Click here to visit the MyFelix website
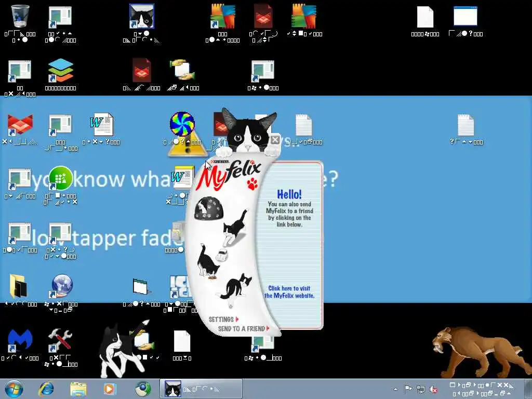532x399 pixels. [x=289, y=292]
